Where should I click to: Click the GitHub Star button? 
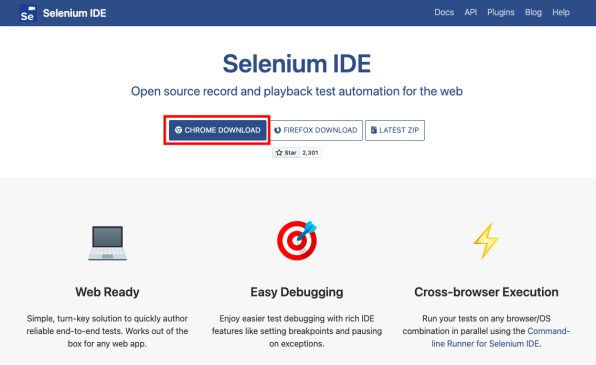tap(286, 152)
